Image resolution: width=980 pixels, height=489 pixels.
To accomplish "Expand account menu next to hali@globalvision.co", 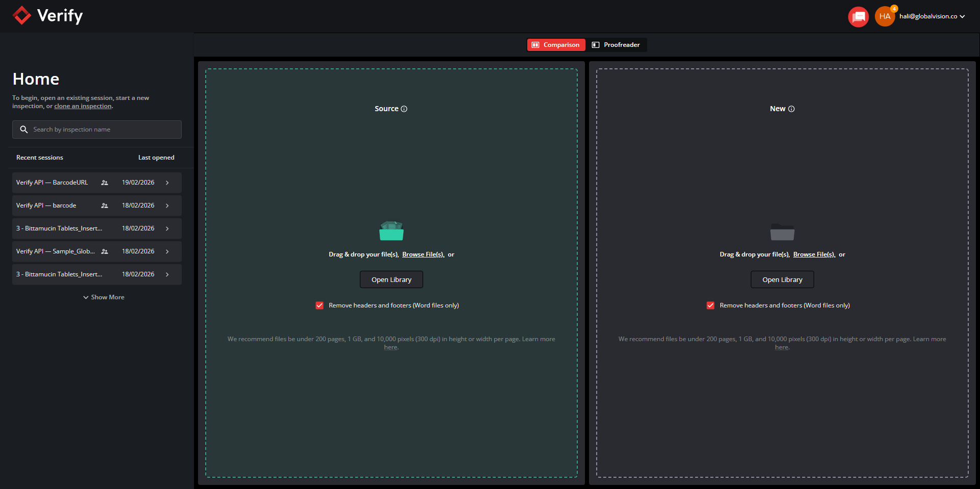I will click(962, 16).
